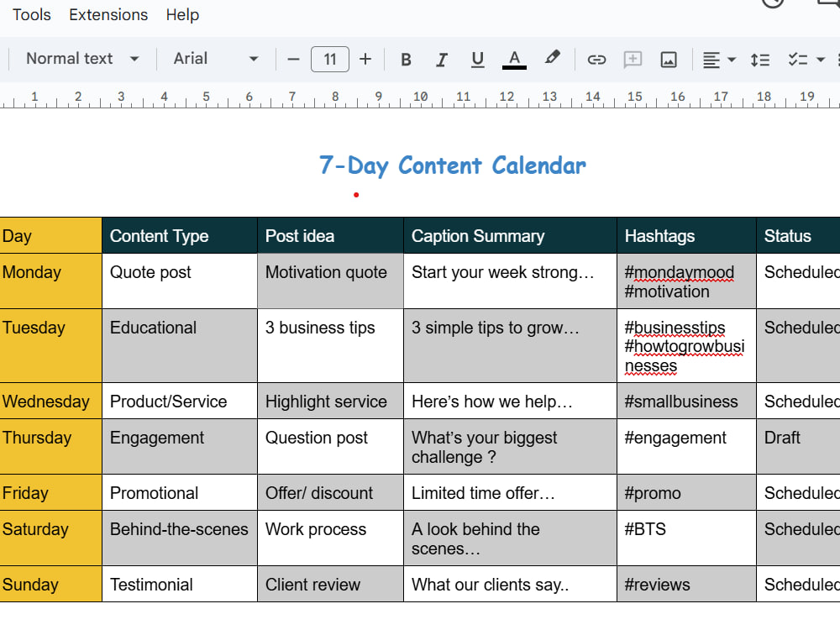Click the Here's how we help caption

click(491, 402)
